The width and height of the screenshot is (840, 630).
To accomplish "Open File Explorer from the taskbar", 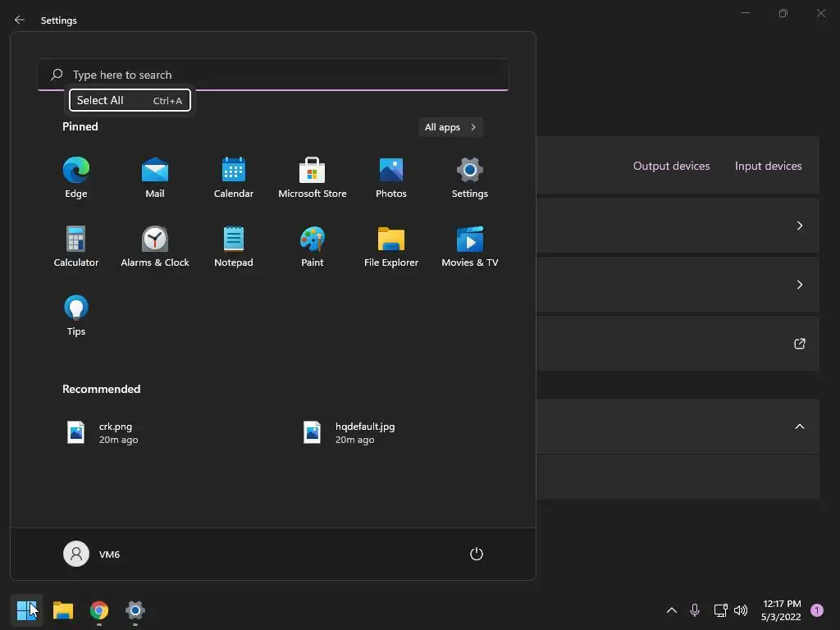I will [63, 609].
